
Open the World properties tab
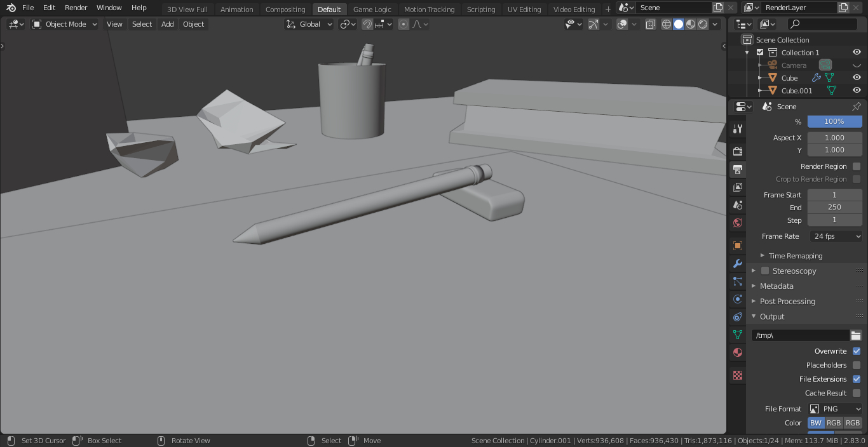(737, 223)
